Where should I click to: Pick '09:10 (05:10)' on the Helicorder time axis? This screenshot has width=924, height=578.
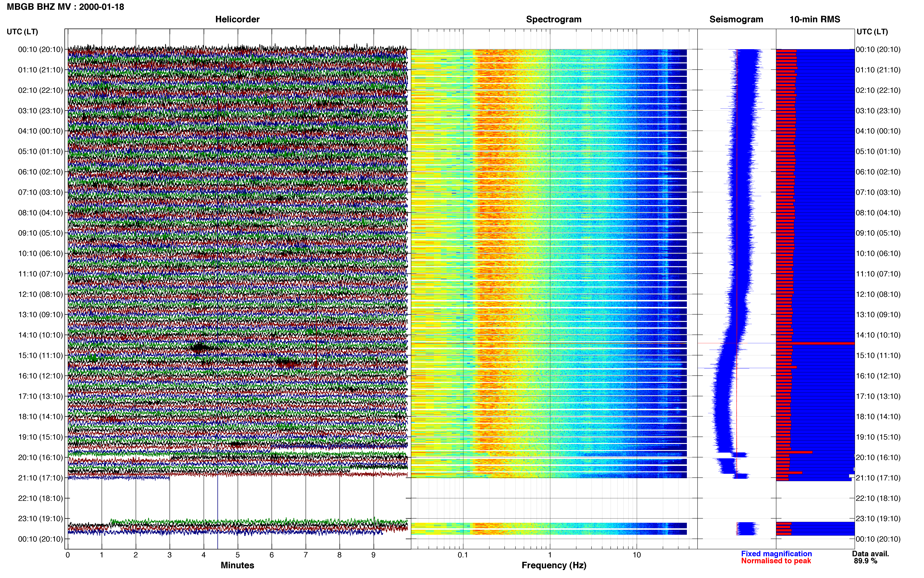[41, 233]
